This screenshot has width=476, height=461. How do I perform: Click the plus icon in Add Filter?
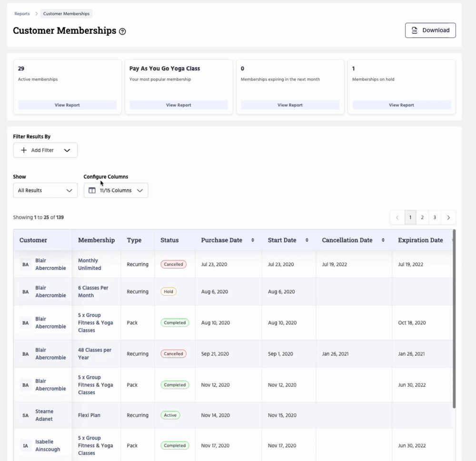point(24,150)
